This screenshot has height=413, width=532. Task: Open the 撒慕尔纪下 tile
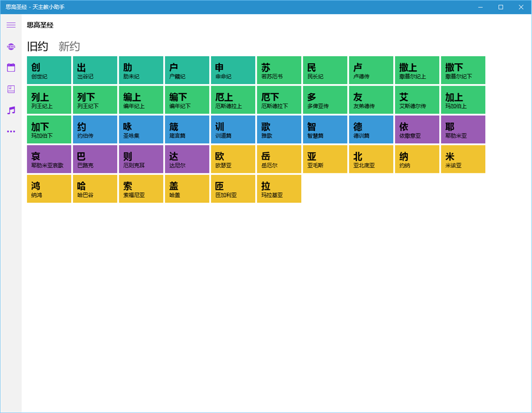point(463,70)
